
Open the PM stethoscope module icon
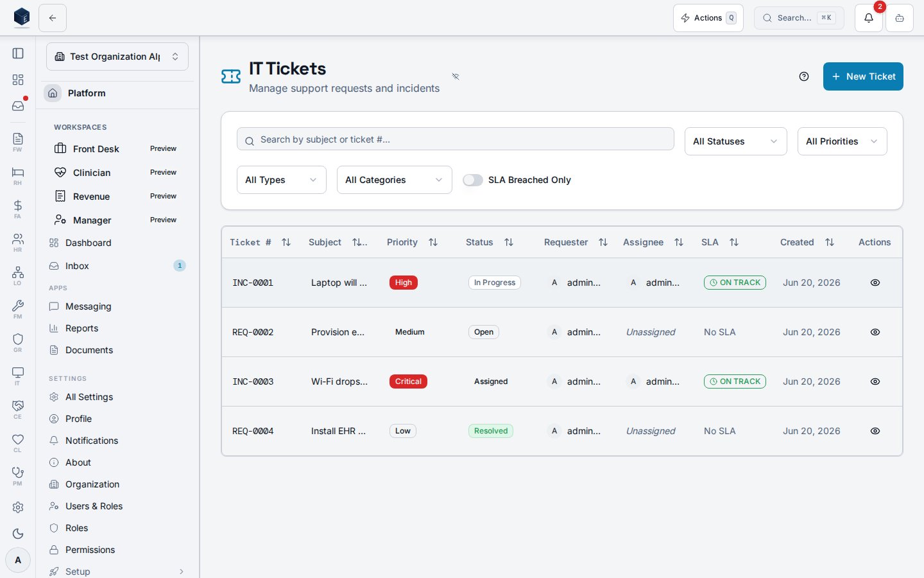coord(18,476)
